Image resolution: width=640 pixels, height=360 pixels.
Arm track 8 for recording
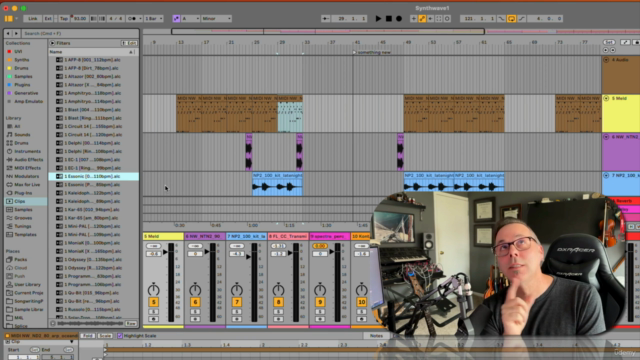[x=278, y=319]
